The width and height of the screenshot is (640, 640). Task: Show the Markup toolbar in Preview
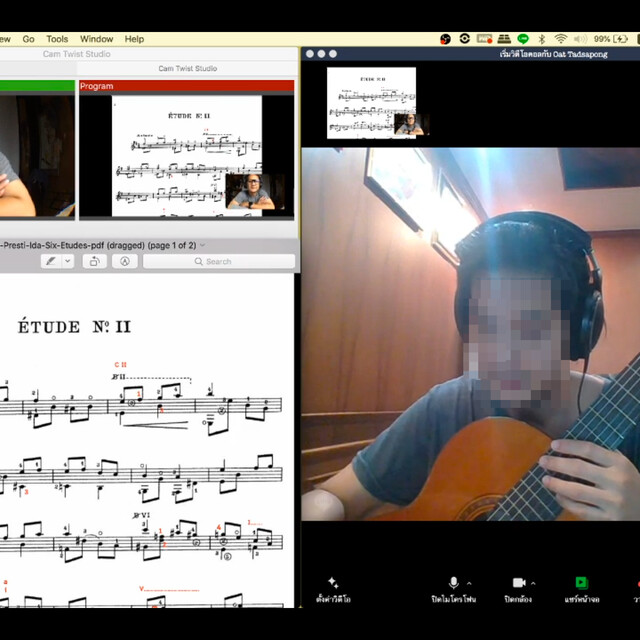(124, 261)
